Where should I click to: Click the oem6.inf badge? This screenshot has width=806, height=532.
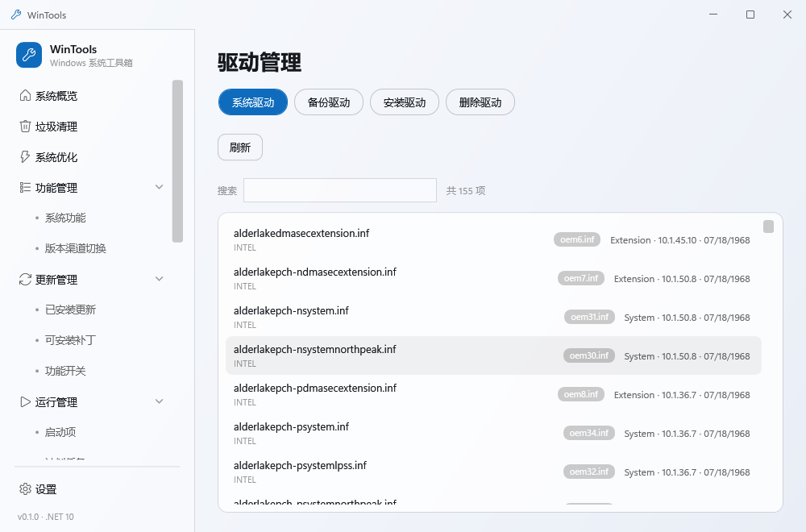(577, 239)
